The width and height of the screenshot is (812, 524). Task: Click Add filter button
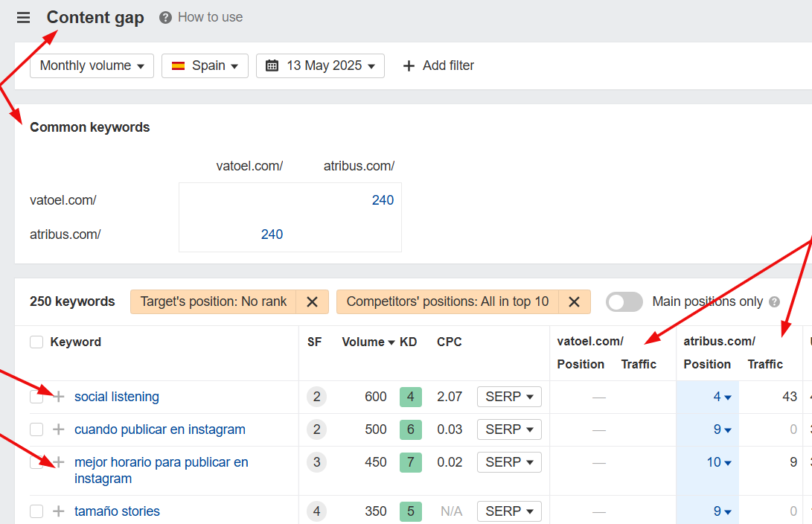438,65
